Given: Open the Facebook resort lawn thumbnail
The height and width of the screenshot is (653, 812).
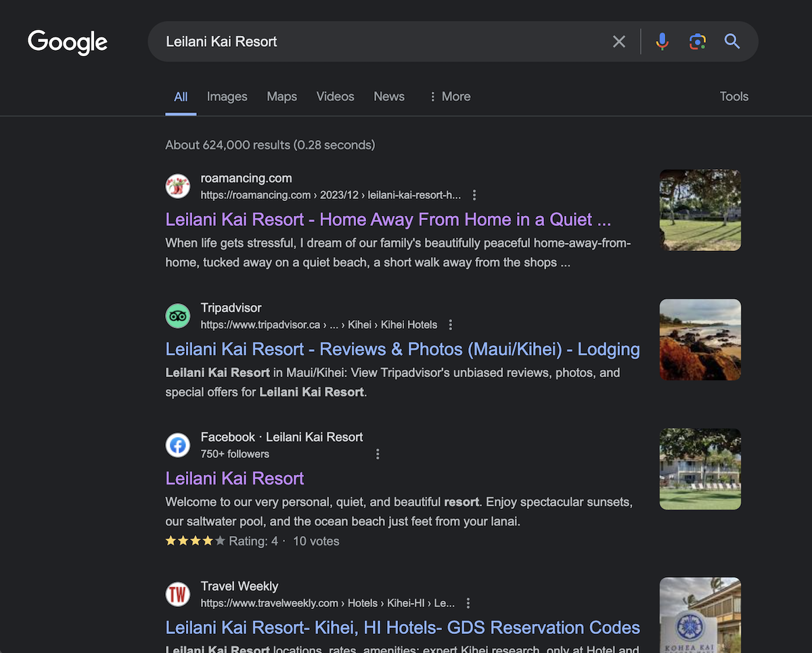Looking at the screenshot, I should click(x=700, y=469).
